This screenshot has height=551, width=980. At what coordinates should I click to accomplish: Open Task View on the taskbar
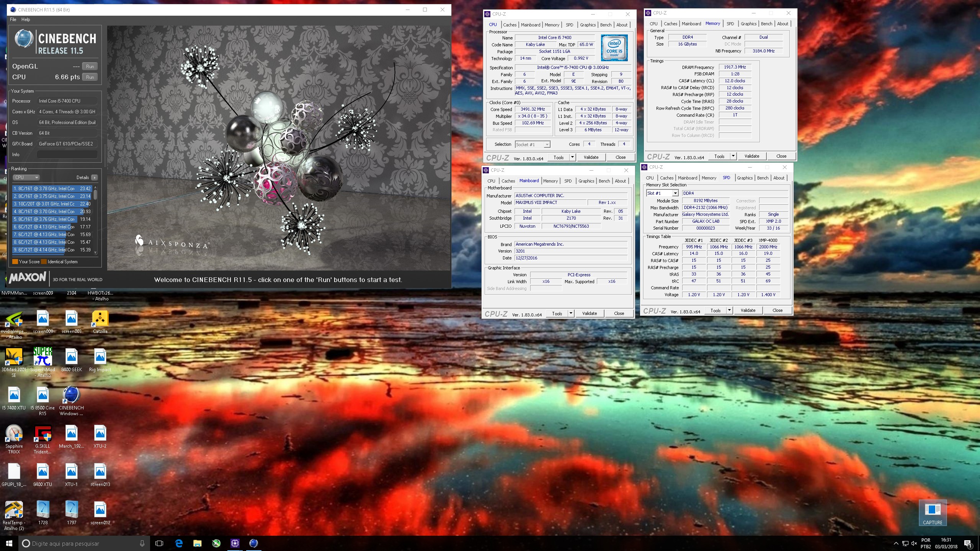pyautogui.click(x=160, y=543)
